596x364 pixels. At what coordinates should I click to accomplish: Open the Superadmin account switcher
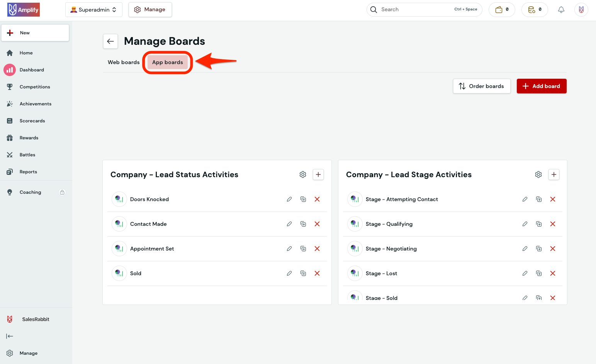[x=93, y=9]
